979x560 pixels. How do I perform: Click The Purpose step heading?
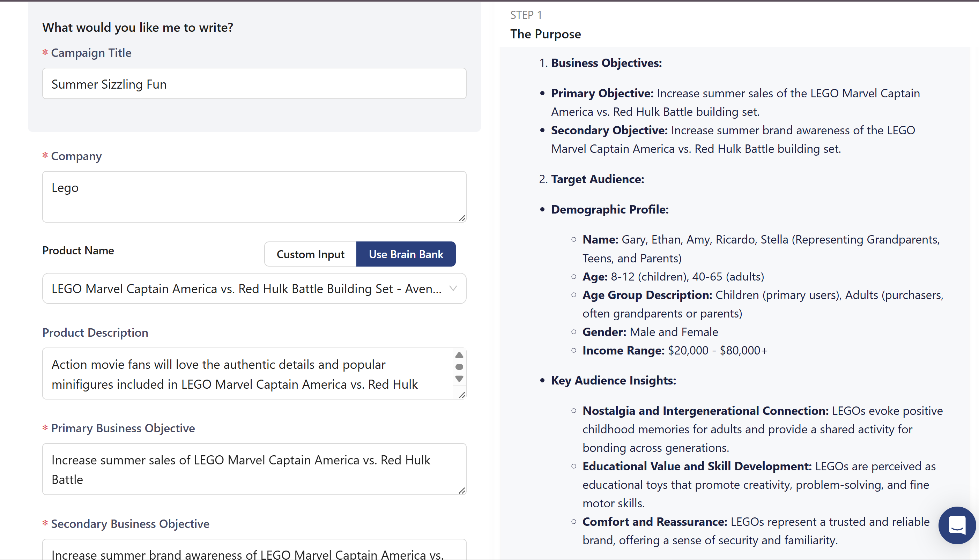545,34
